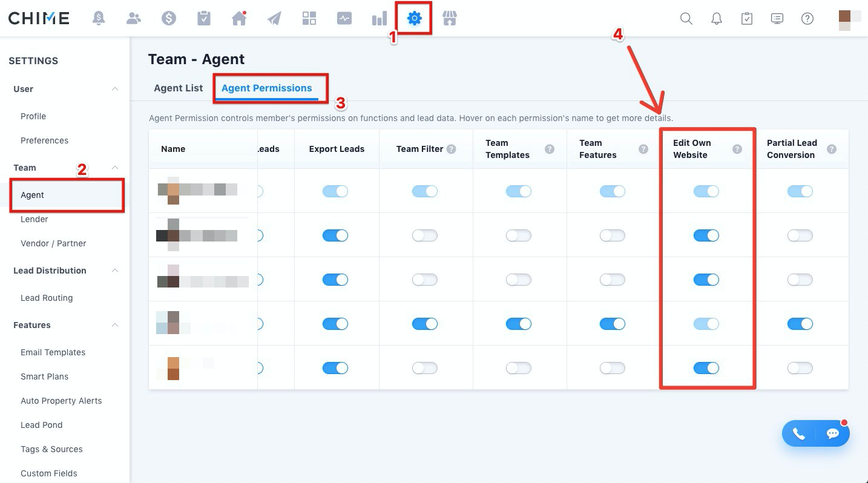Screen dimensions: 868x483
Task: Go to Email Templates in sidebar
Action: [x=53, y=352]
